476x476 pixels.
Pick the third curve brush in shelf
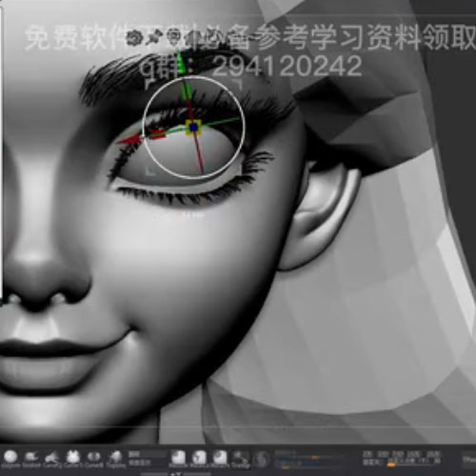(51, 457)
